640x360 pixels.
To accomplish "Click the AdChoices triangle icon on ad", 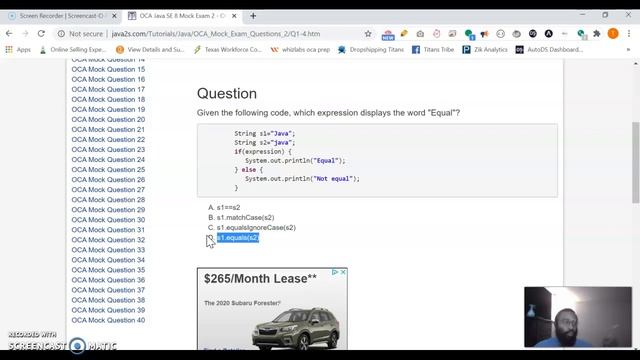I will (335, 272).
